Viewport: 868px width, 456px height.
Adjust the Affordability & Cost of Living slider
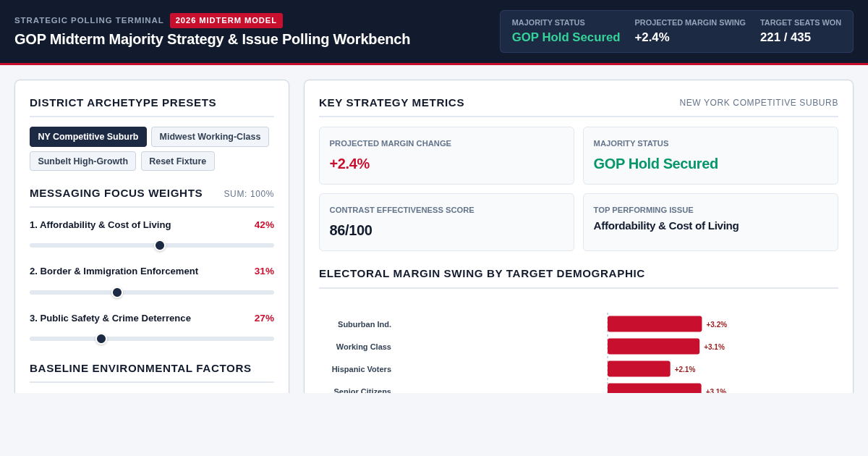click(152, 245)
